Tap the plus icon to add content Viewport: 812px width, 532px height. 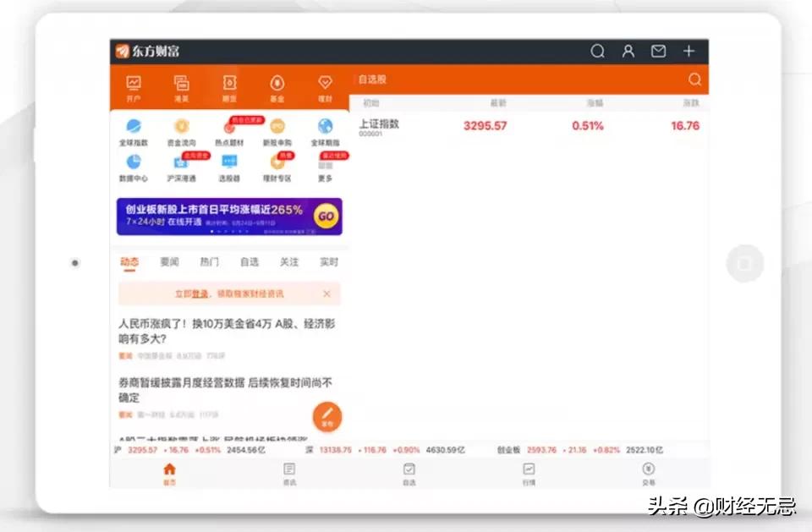point(689,52)
